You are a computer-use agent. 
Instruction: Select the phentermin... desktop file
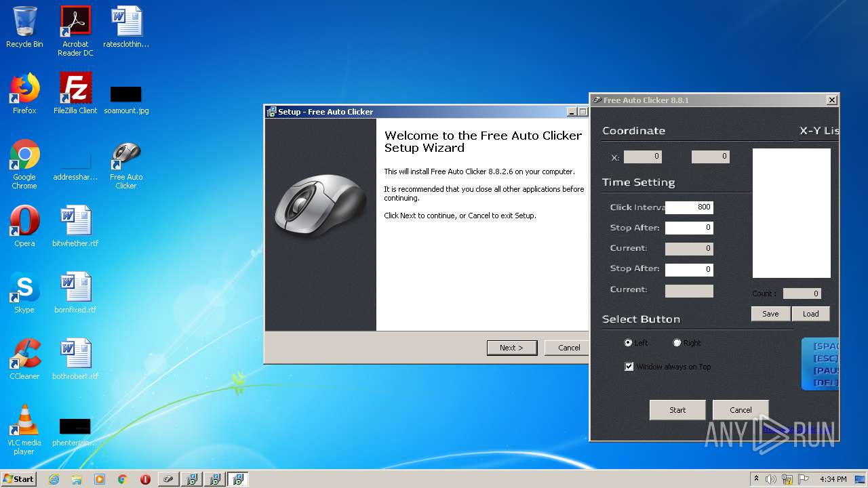coord(75,431)
